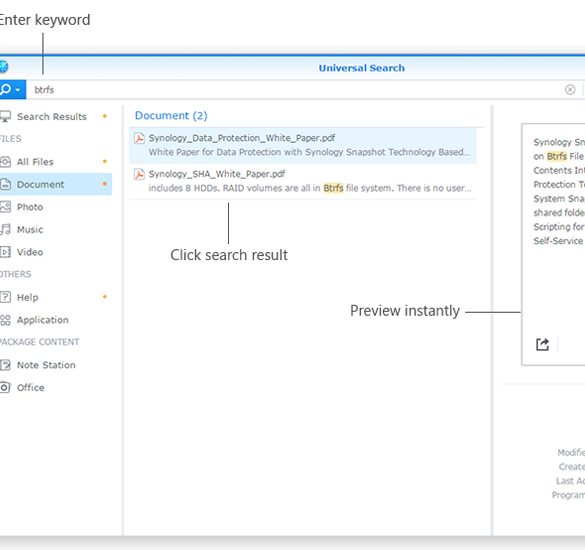The height and width of the screenshot is (550, 585).
Task: Click the Search Results monitor icon
Action: tap(5, 116)
